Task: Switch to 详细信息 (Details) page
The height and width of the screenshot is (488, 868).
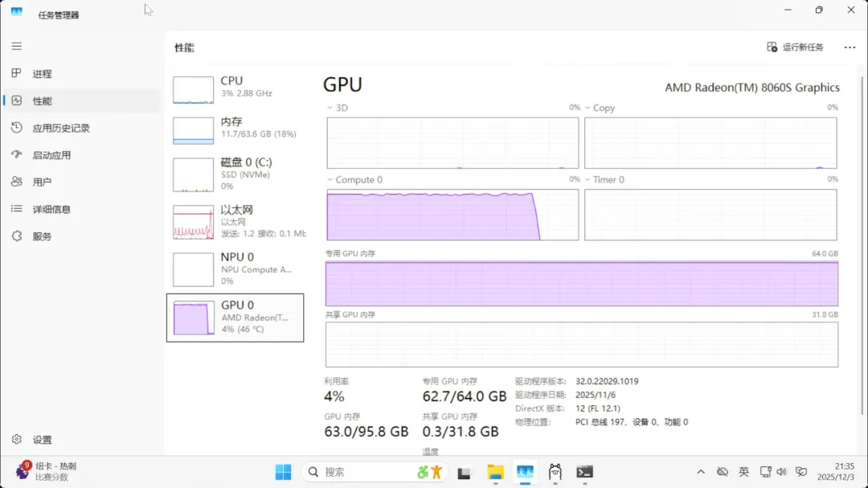Action: coord(51,209)
